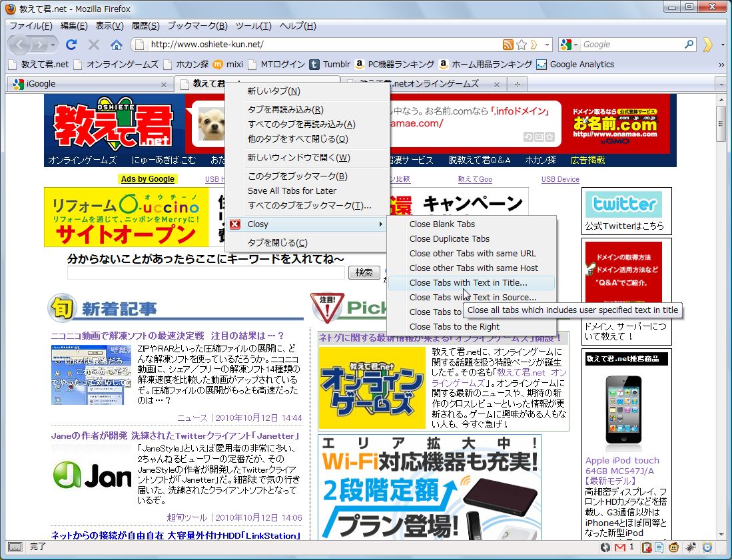Bookmark page with the star icon
This screenshot has height=560, width=732.
[522, 45]
